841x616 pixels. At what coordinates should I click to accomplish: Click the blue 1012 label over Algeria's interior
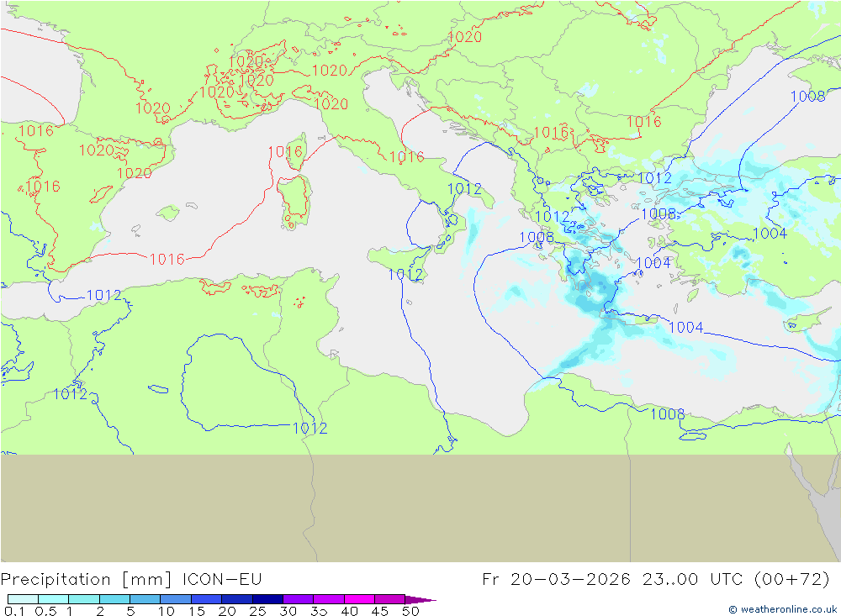(x=310, y=428)
